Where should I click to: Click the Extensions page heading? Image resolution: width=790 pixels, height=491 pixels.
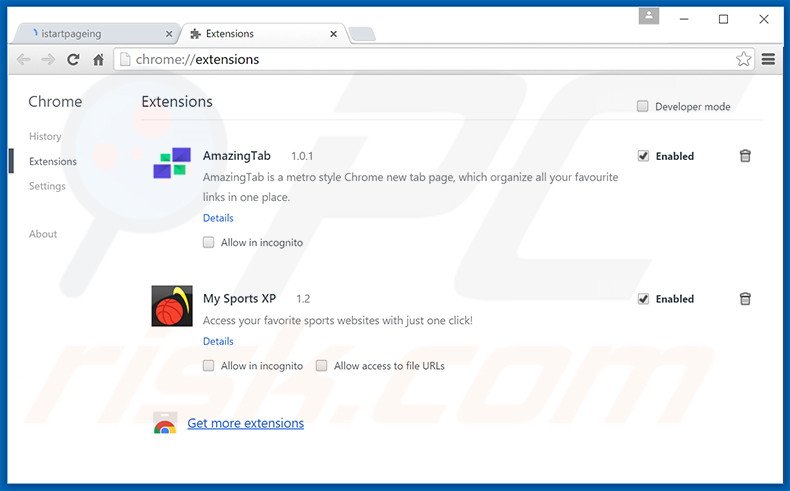point(177,102)
